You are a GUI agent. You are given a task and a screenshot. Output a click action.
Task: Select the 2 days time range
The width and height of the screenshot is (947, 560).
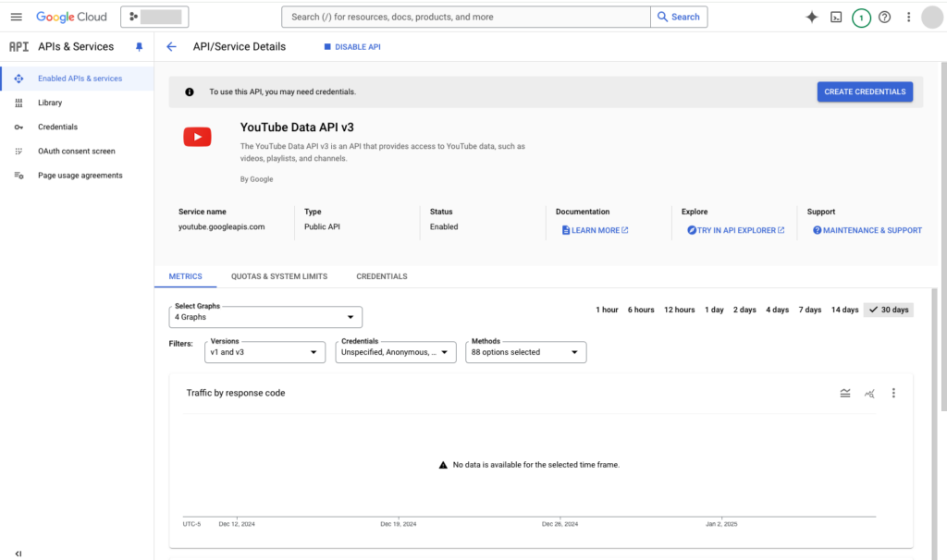744,310
